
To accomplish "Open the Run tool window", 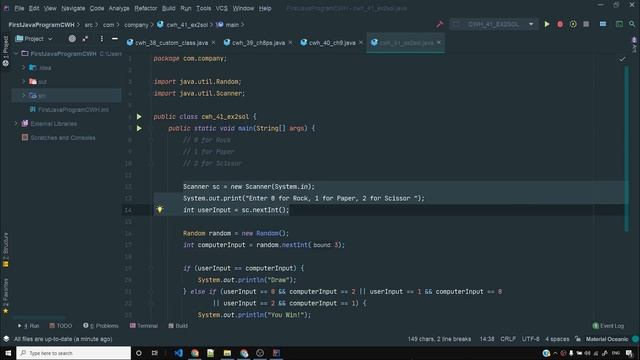I will coord(29,326).
